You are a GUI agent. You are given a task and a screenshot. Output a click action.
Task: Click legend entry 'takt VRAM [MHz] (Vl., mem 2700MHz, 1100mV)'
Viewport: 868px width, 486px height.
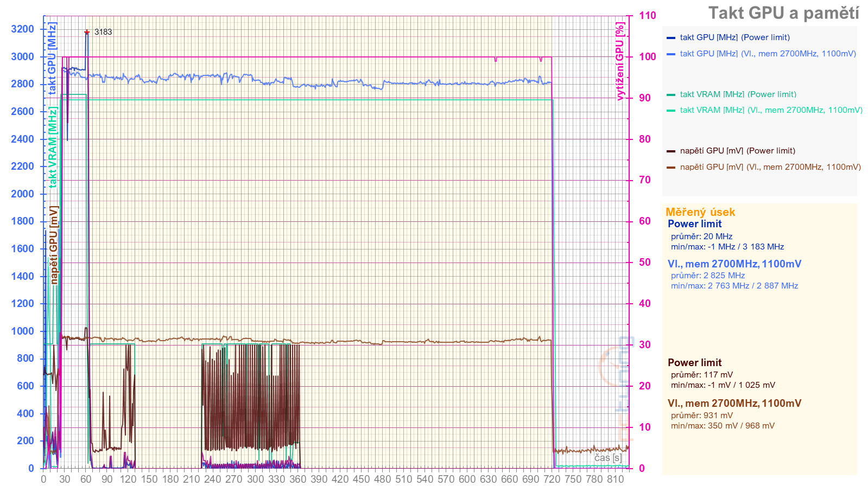tap(771, 110)
